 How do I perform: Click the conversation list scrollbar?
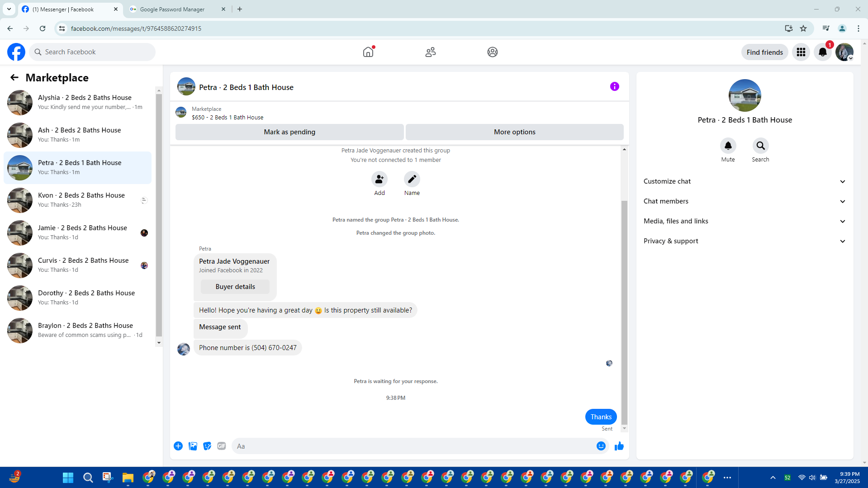[159, 214]
